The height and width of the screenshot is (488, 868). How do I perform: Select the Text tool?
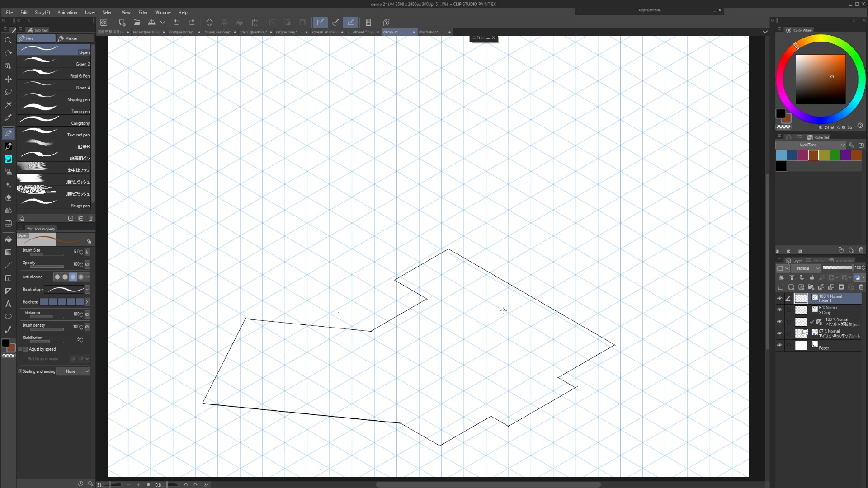[x=8, y=304]
